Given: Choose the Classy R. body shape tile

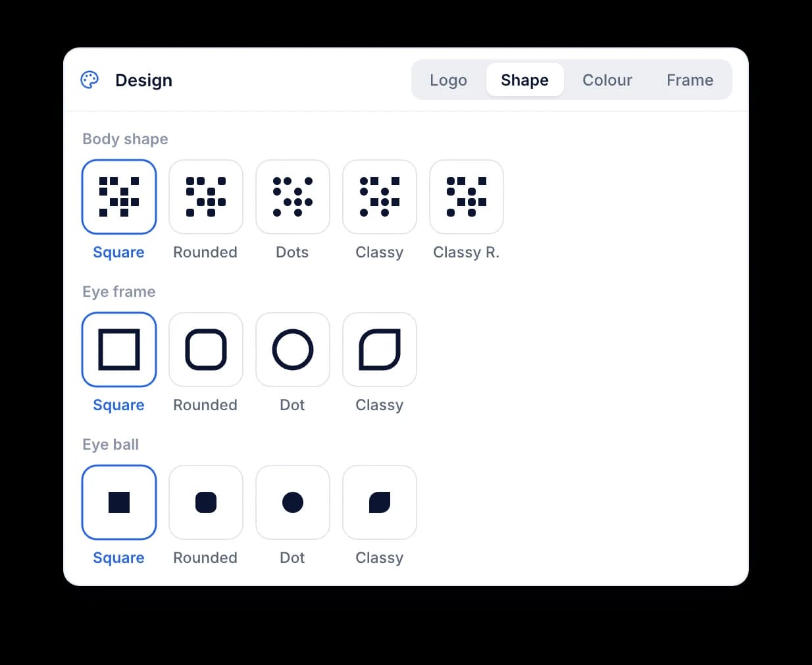Looking at the screenshot, I should [x=467, y=197].
